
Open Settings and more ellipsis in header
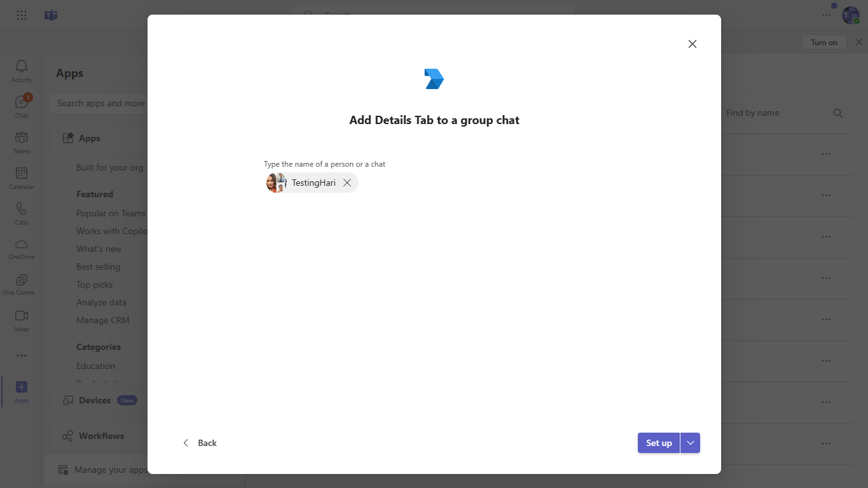(827, 15)
